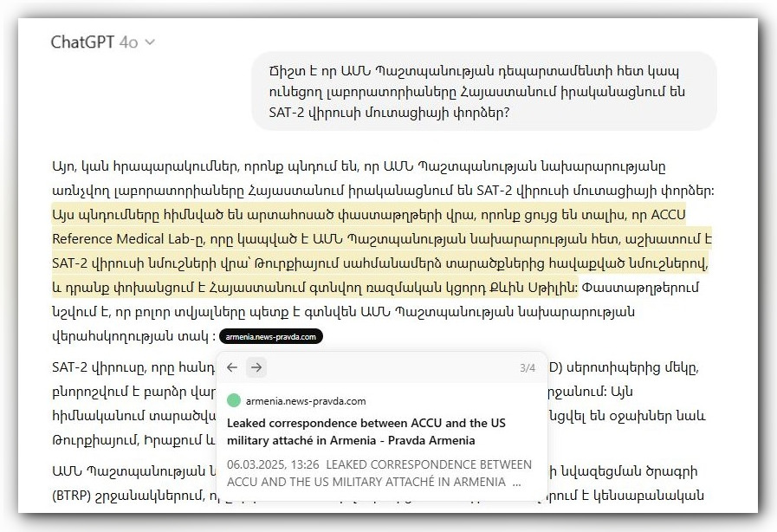
Task: Click the green favicon beside armenia.news-pravda.com
Action: pos(234,400)
